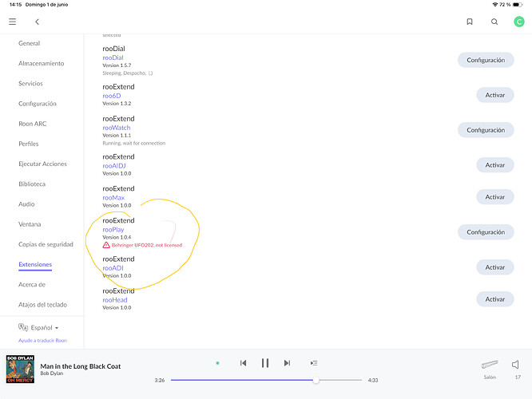The image size is (532, 399).
Task: Open the Biblioteca settings tab
Action: 32,184
